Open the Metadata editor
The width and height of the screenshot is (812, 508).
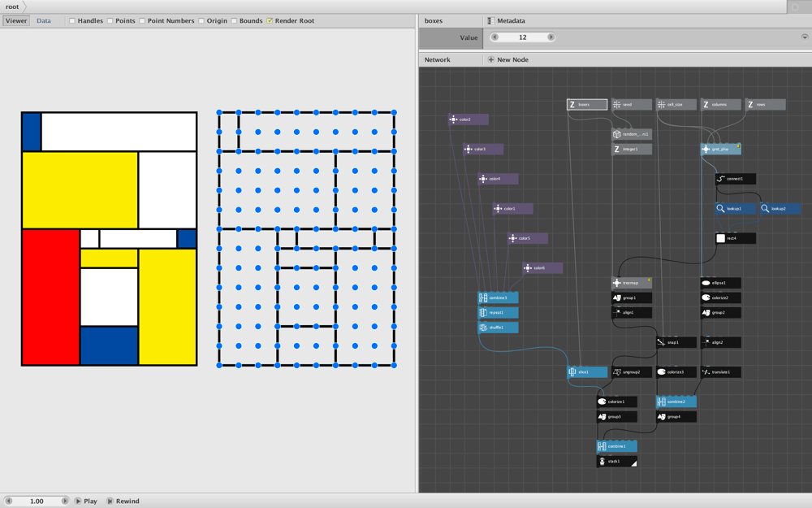coord(506,21)
